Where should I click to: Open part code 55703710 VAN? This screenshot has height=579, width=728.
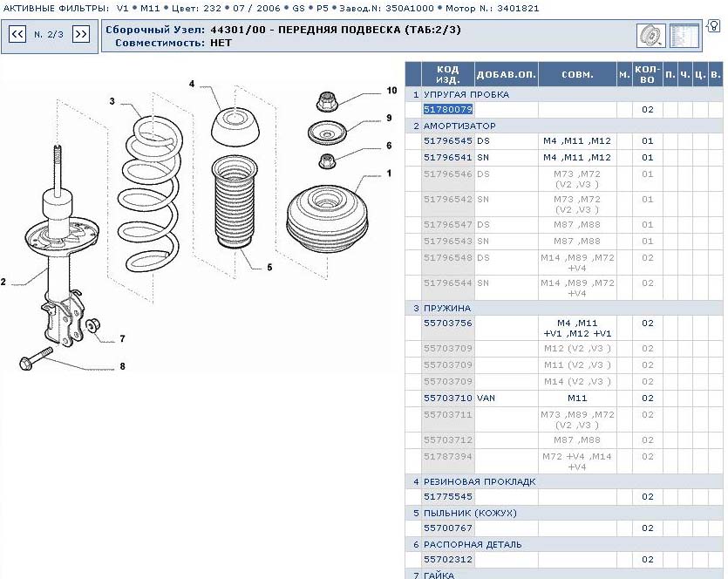[448, 398]
